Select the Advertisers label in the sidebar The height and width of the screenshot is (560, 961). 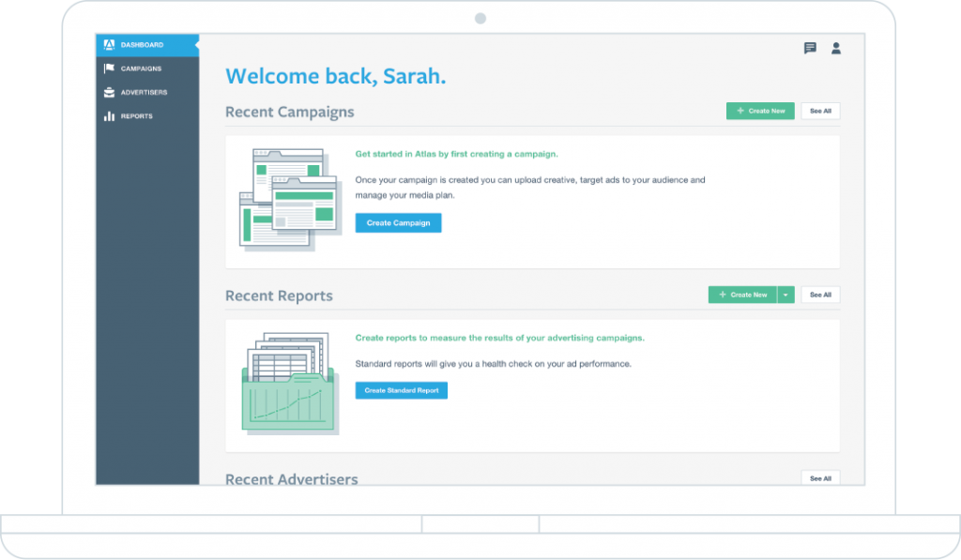click(x=144, y=92)
